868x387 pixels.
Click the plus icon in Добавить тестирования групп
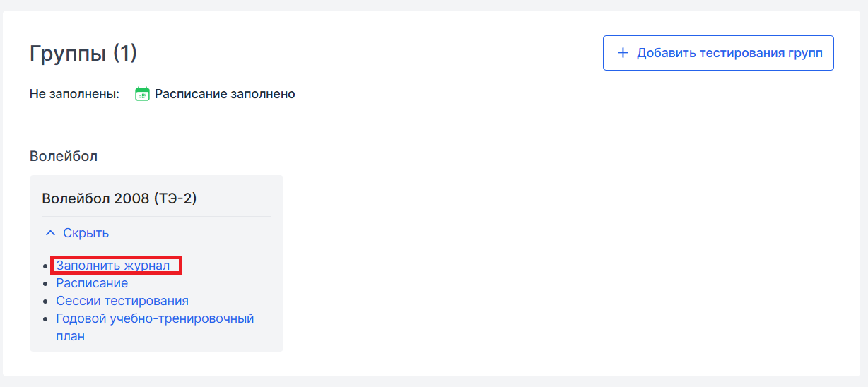(623, 53)
